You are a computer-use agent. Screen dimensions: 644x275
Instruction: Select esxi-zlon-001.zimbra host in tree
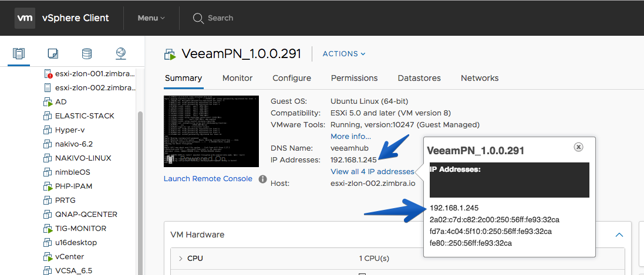(x=95, y=74)
